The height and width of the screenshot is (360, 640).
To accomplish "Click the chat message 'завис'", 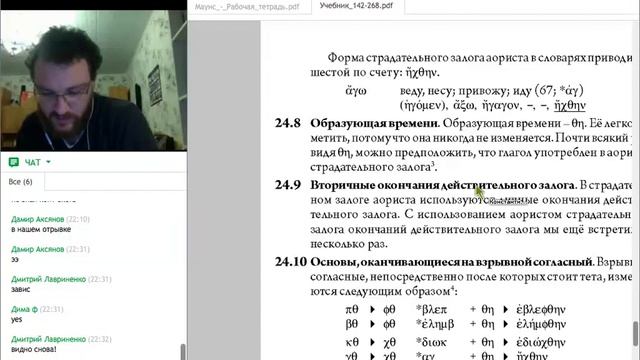I will 20,289.
